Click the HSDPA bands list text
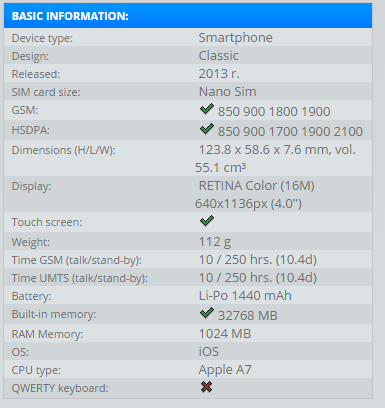This screenshot has height=410, width=385. 290,132
